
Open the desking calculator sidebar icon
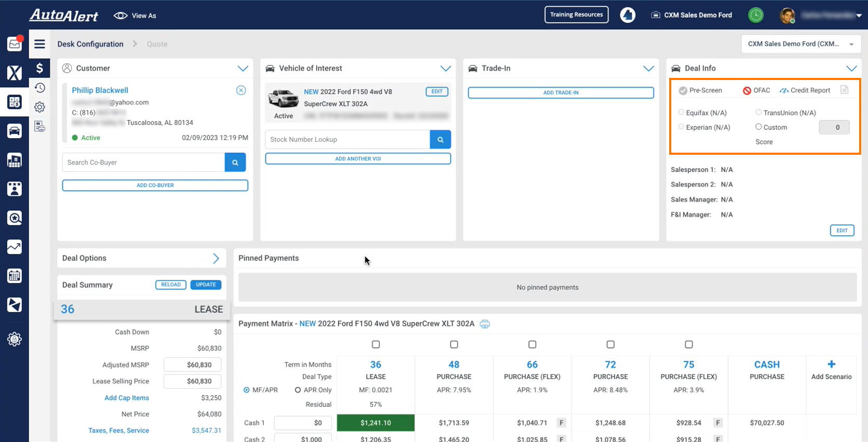tap(15, 102)
